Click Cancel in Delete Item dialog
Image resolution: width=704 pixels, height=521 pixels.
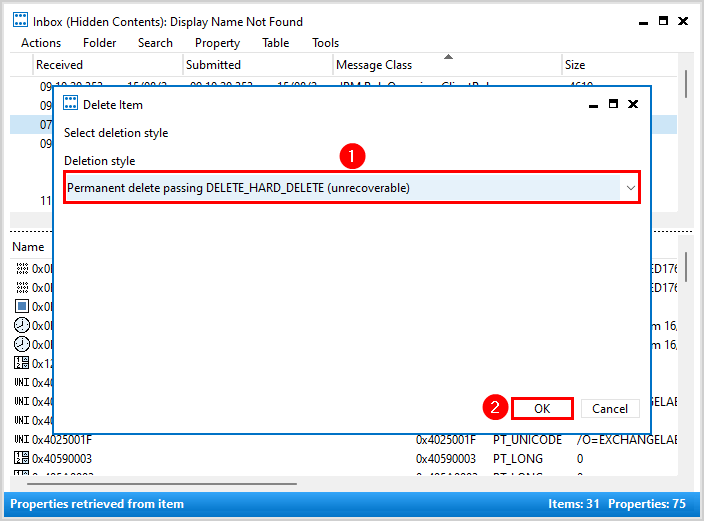click(610, 409)
